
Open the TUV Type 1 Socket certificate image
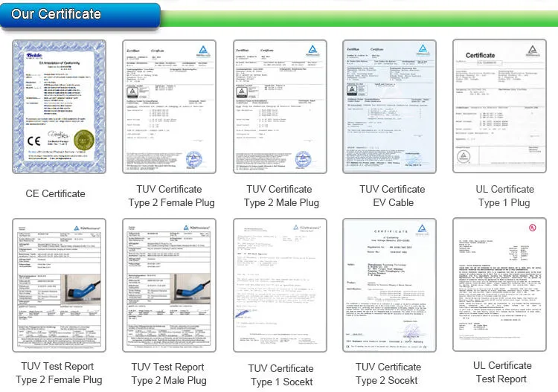click(x=280, y=286)
